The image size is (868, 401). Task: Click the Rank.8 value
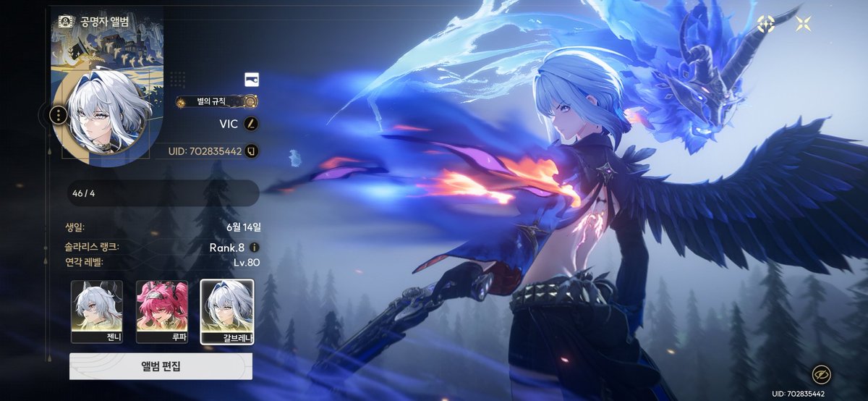pos(226,248)
